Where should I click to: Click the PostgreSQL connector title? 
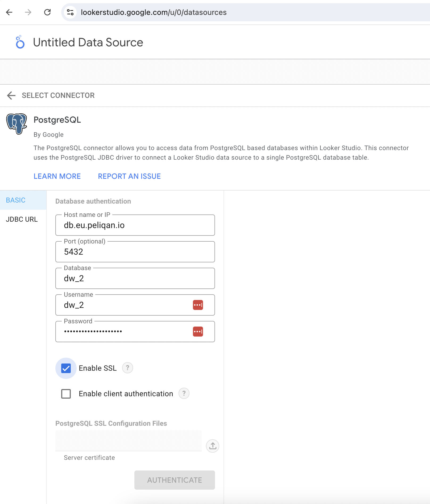(x=57, y=120)
